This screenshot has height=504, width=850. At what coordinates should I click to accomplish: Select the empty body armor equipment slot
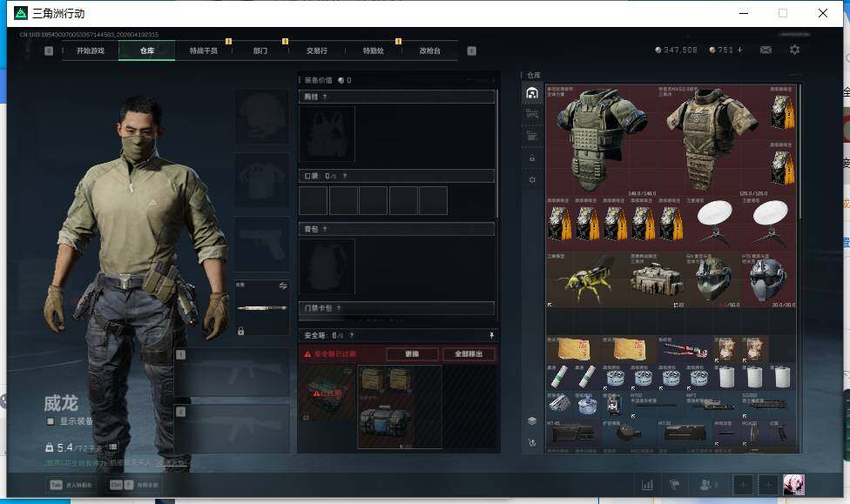[262, 180]
